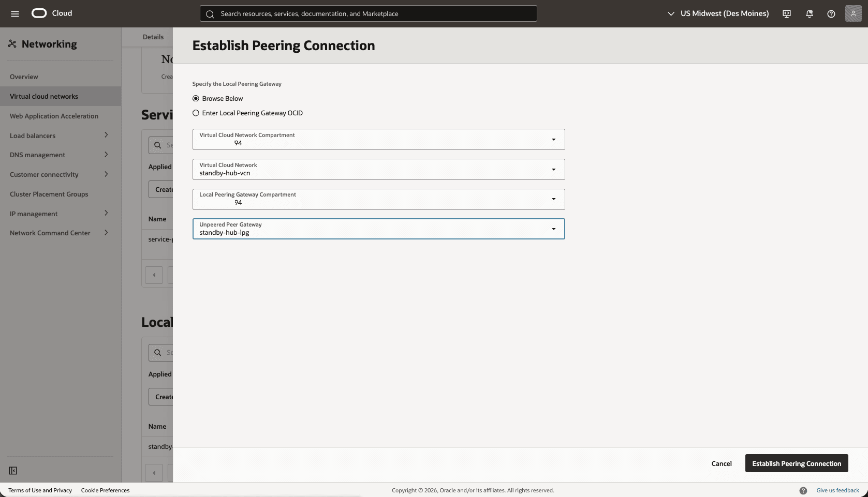Open the Virtual Cloud Network dropdown
Viewport: 868px width, 497px height.
(553, 169)
